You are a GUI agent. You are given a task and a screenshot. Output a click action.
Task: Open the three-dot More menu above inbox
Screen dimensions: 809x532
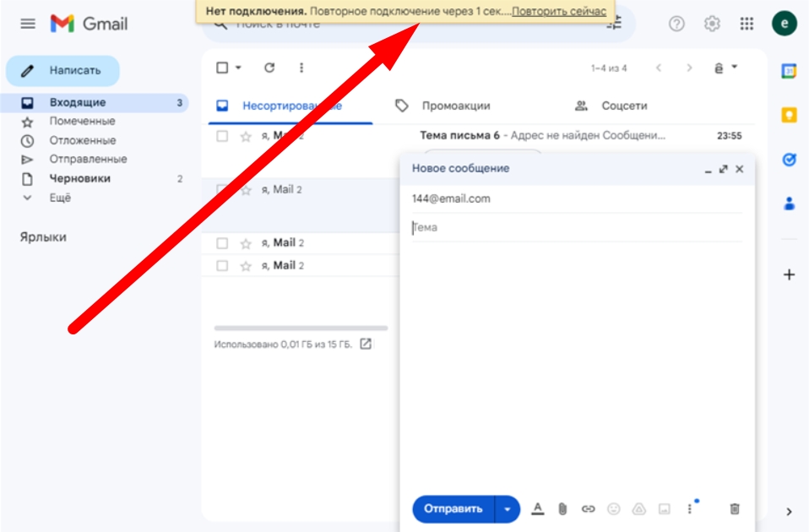[301, 68]
